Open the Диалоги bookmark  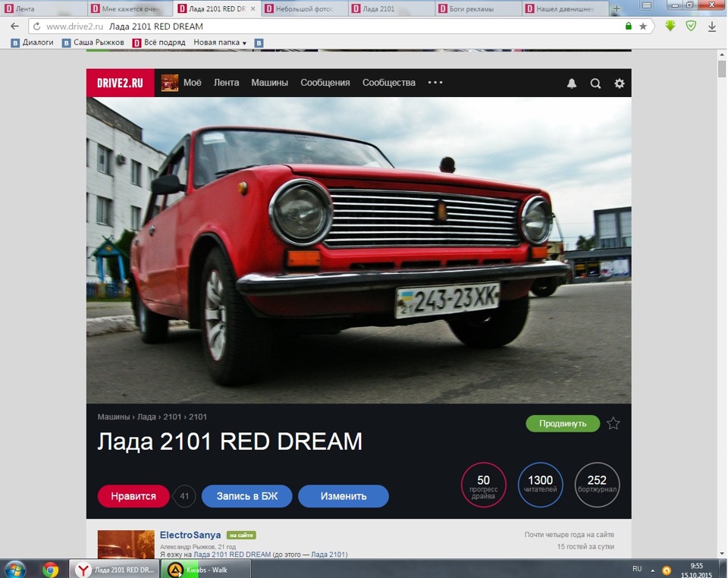coord(32,42)
